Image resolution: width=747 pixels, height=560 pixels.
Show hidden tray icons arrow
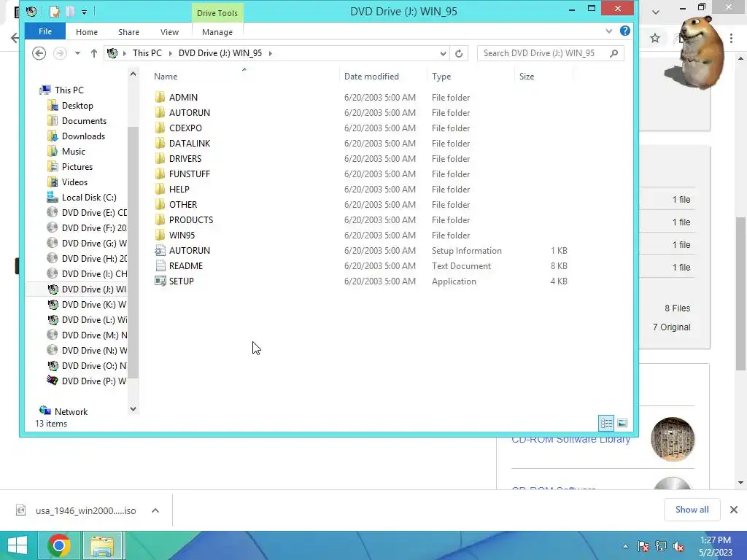[625, 546]
